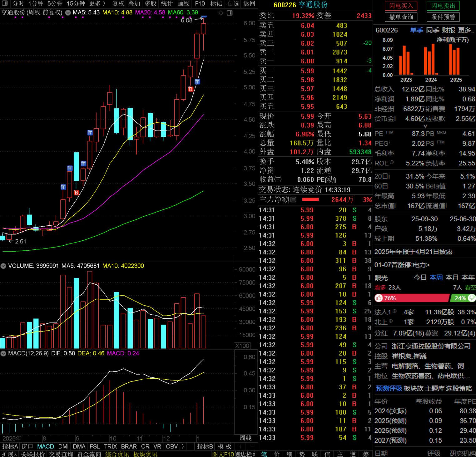Open the 统计 statistics tool

tap(167, 3)
